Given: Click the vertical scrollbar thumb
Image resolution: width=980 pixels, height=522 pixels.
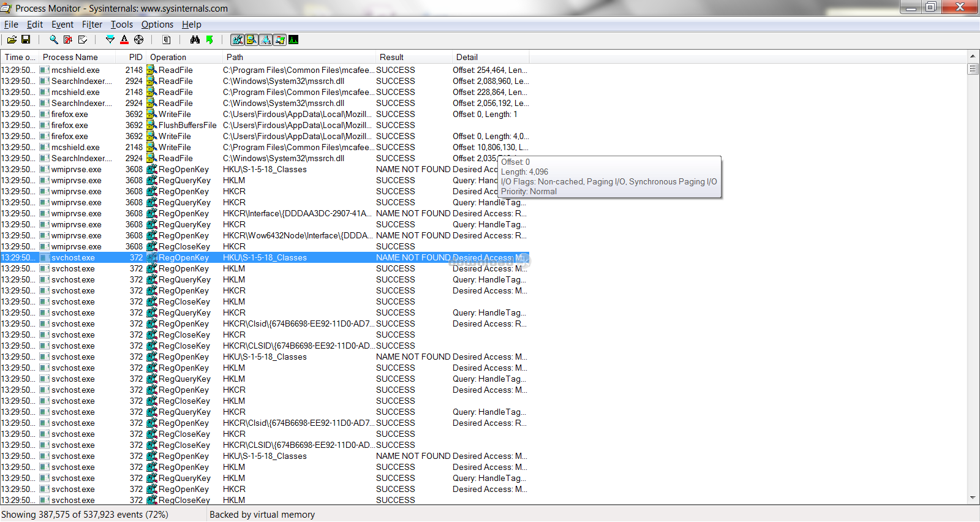Looking at the screenshot, I should coord(973,69).
